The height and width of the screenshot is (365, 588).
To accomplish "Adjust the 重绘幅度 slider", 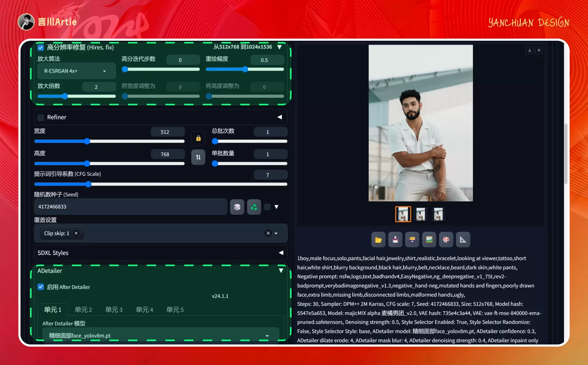I will (x=245, y=70).
